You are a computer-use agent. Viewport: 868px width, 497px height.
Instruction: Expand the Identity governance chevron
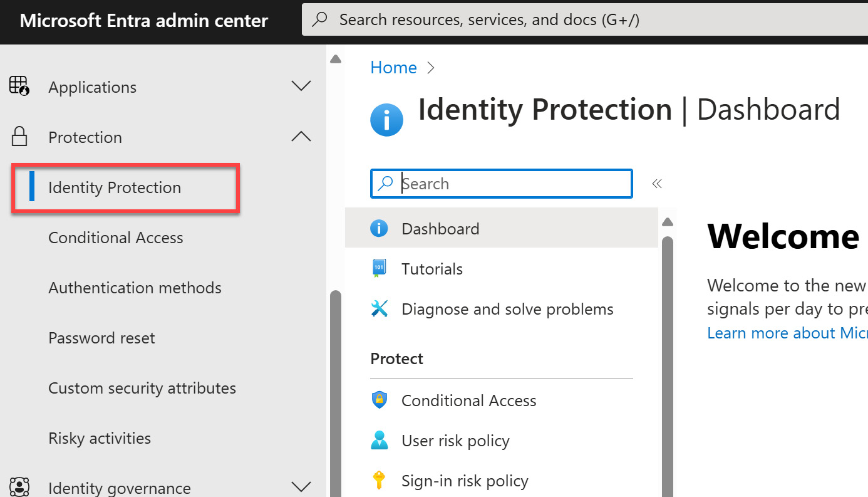301,486
